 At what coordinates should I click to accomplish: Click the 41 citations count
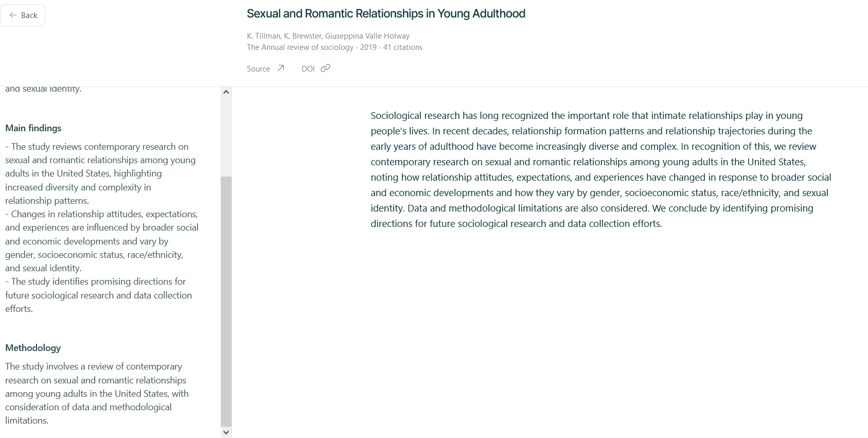402,47
